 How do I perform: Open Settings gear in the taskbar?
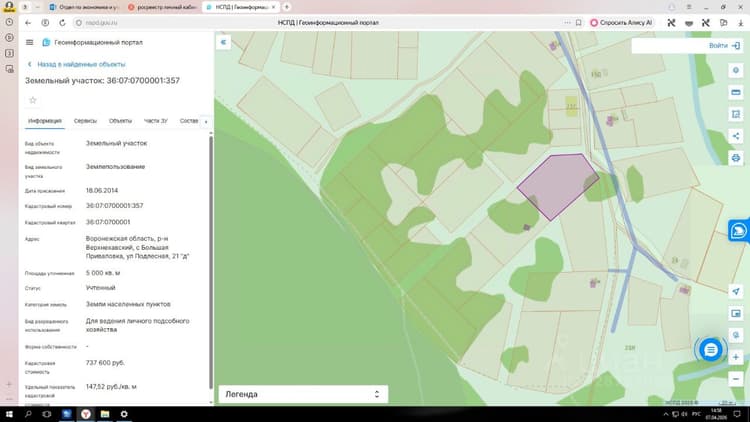coord(124,414)
